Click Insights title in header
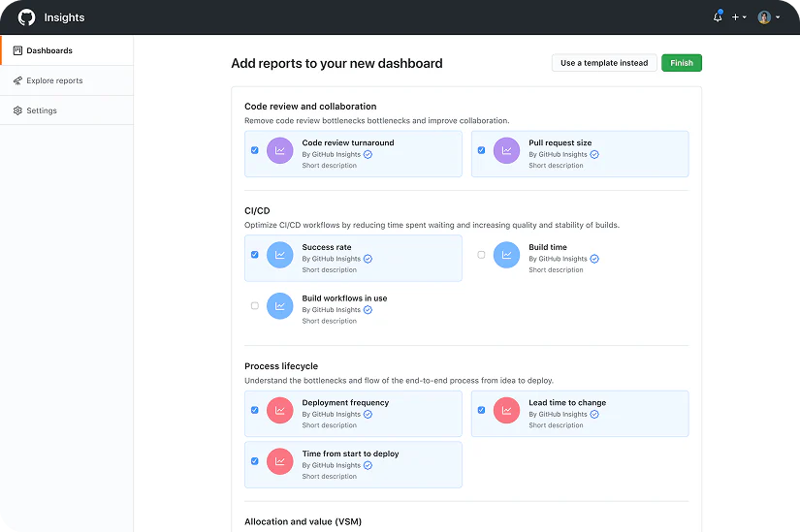This screenshot has height=532, width=800. click(x=64, y=17)
